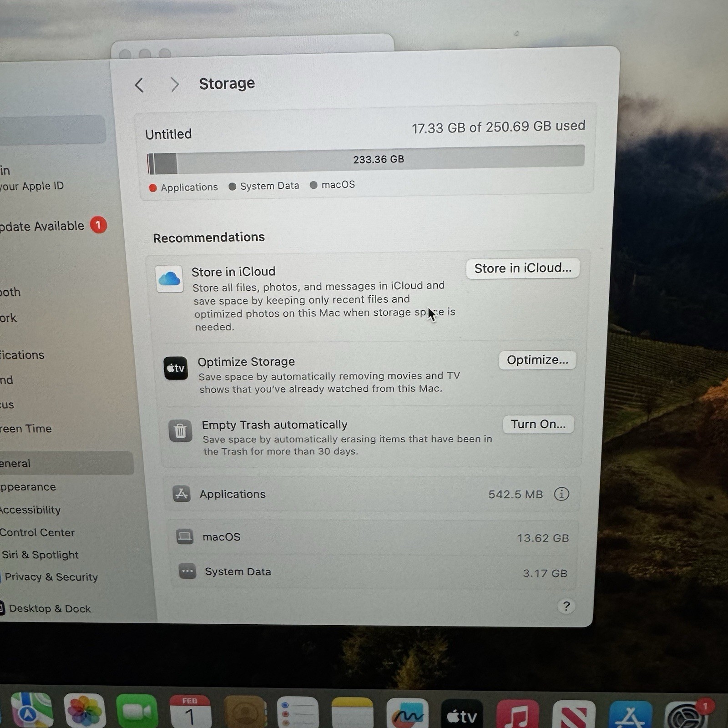Click the "542.5 MB" Applications size
The height and width of the screenshot is (728, 728).
pos(516,494)
